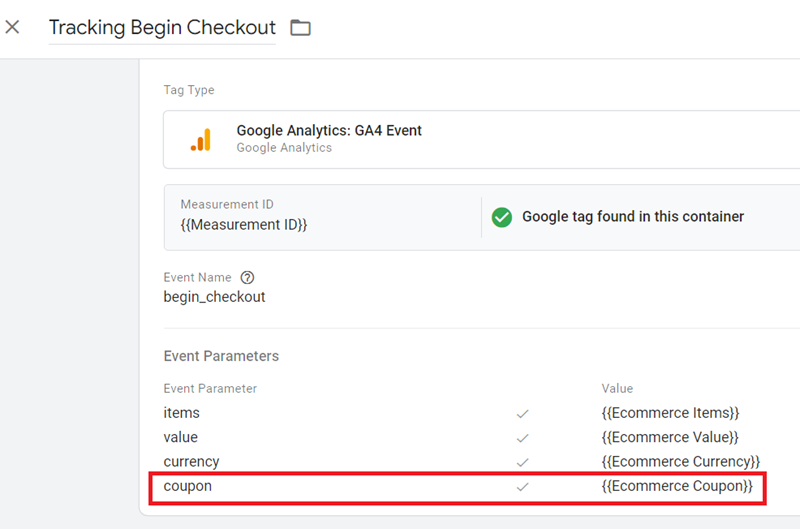Screen dimensions: 800x529
Task: Click the checkmark in the currency row
Action: 522,463
